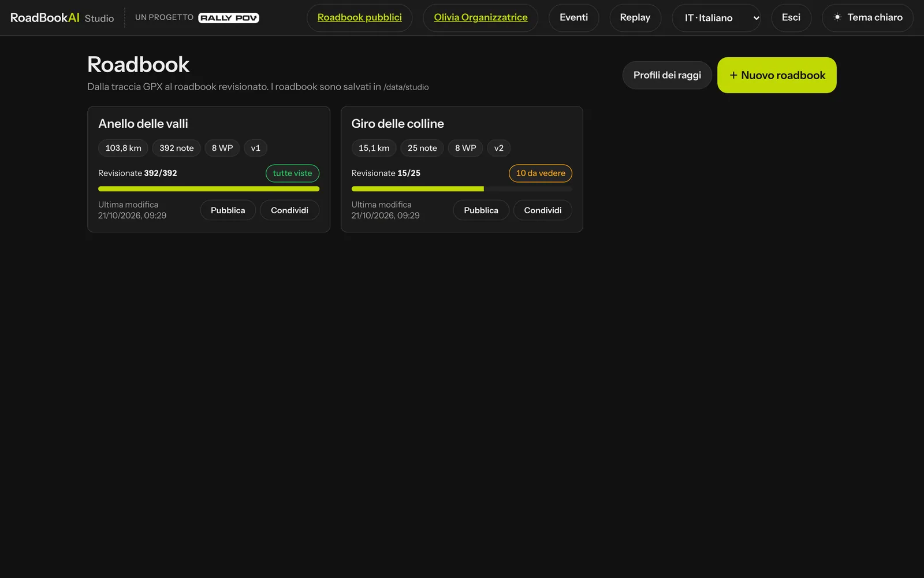Open the Rally POV project logo
Image resolution: width=924 pixels, height=578 pixels.
(229, 18)
